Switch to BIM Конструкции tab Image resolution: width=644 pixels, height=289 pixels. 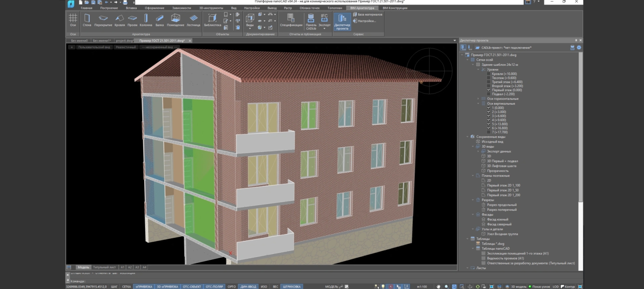coord(395,8)
